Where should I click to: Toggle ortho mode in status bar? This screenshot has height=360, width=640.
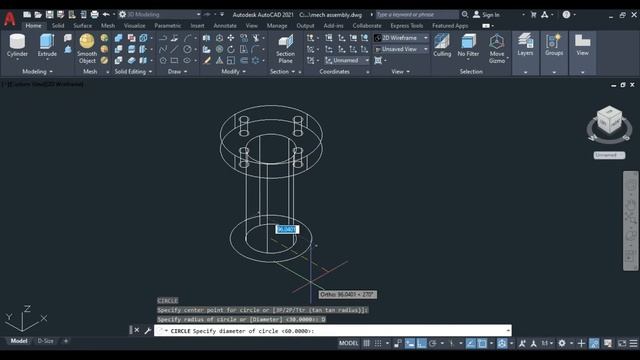coord(421,343)
